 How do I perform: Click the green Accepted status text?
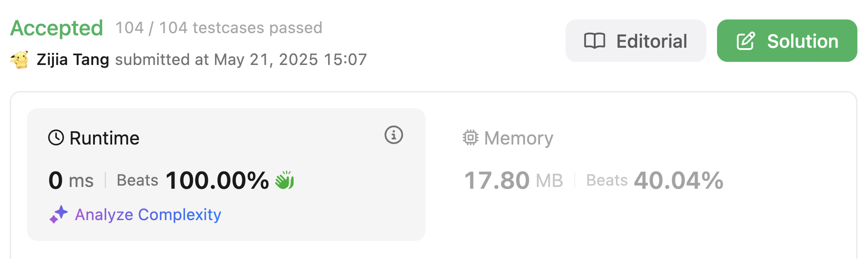[x=57, y=28]
